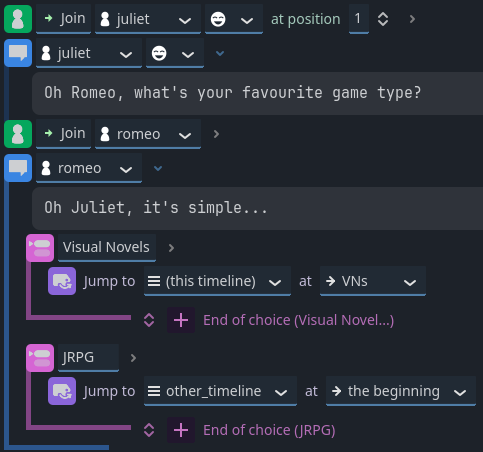Add event at End of choice (JRPG)
This screenshot has height=452, width=483.
181,430
